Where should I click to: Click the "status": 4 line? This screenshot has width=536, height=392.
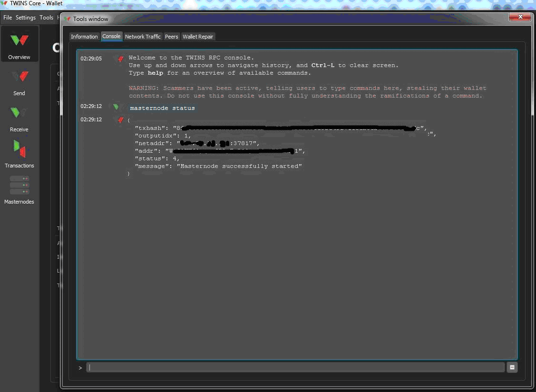click(157, 159)
